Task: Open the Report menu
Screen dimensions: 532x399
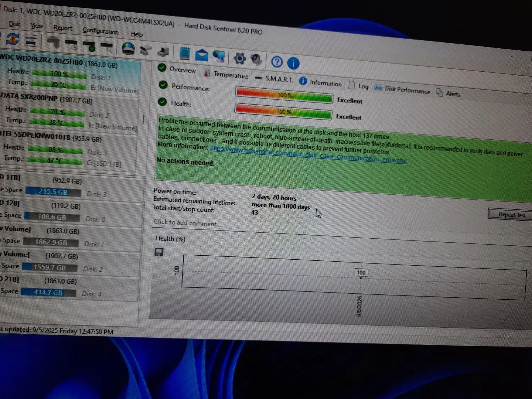Action: [63, 28]
